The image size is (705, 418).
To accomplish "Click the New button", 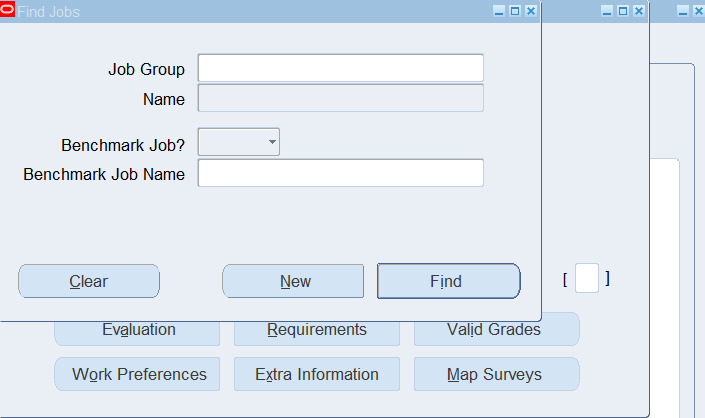I will [293, 281].
